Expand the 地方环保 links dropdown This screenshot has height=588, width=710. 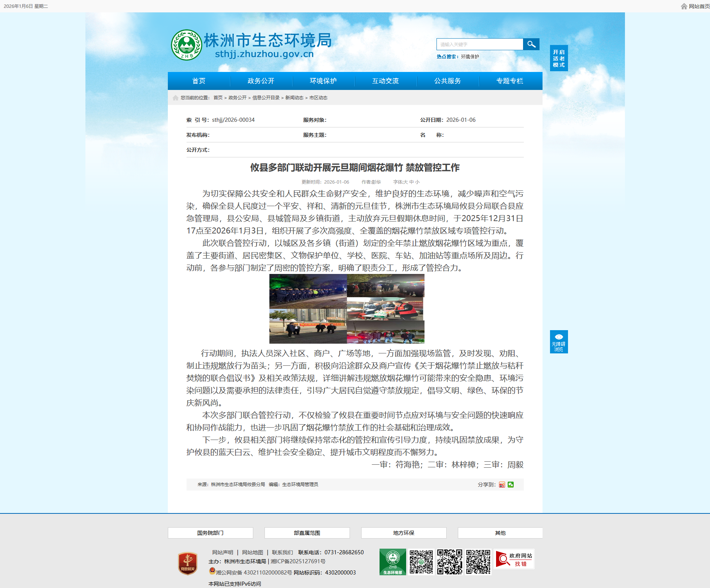click(x=404, y=533)
